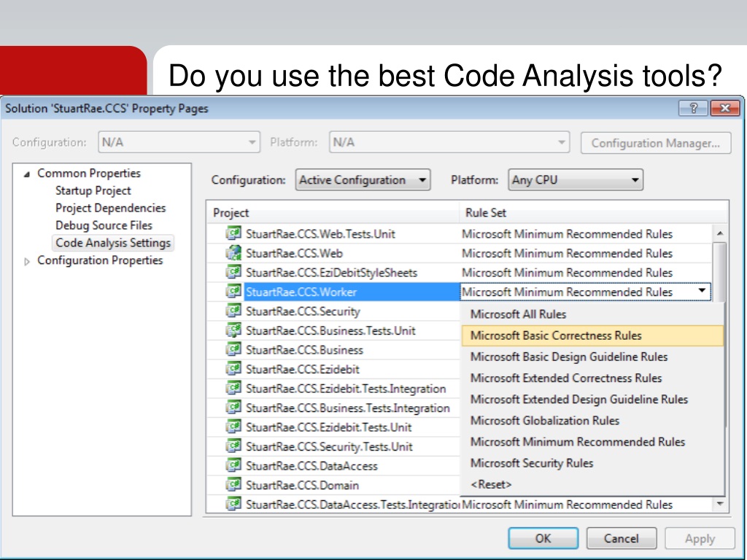Select the StuartRae.CCS.Security.Tests.Unit row name
This screenshot has width=747, height=560.
point(329,447)
